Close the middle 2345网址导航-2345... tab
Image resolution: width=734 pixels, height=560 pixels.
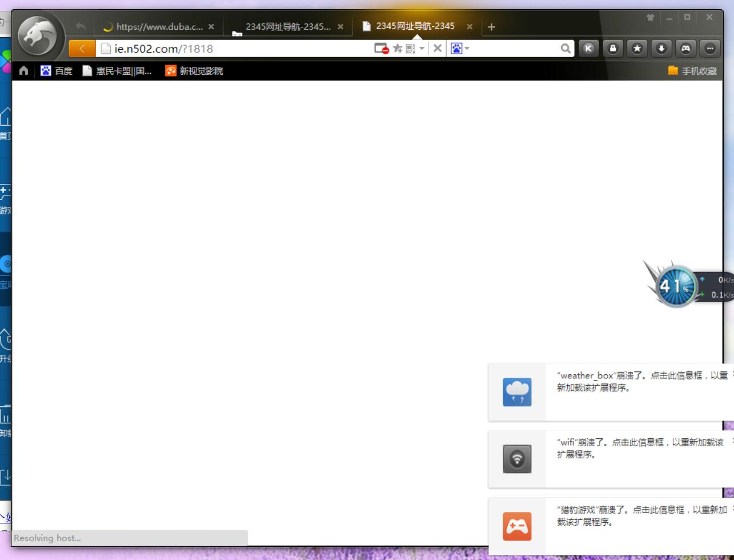coord(340,26)
